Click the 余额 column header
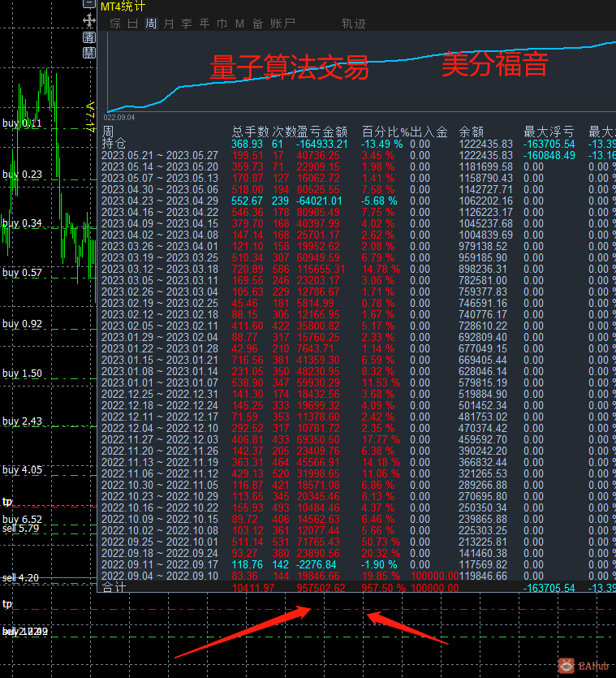Image resolution: width=616 pixels, height=678 pixels. pyautogui.click(x=471, y=132)
